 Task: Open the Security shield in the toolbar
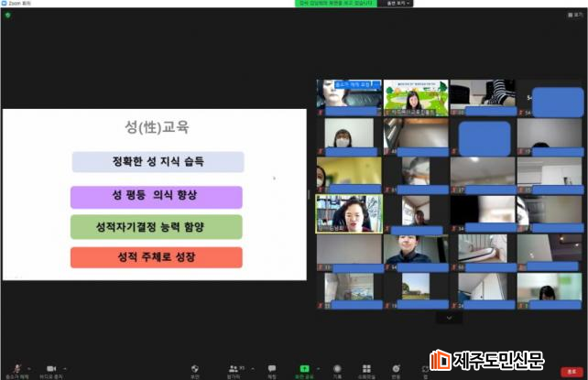[195, 368]
